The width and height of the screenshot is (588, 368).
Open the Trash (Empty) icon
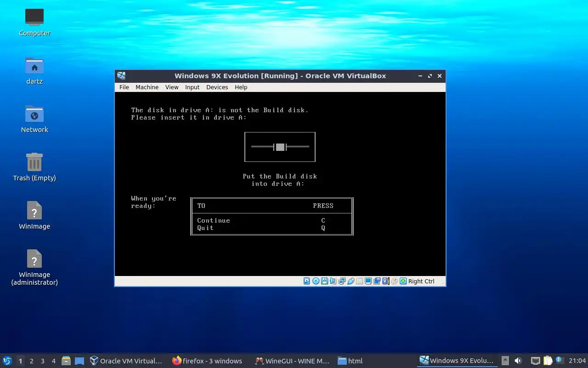coord(34,167)
